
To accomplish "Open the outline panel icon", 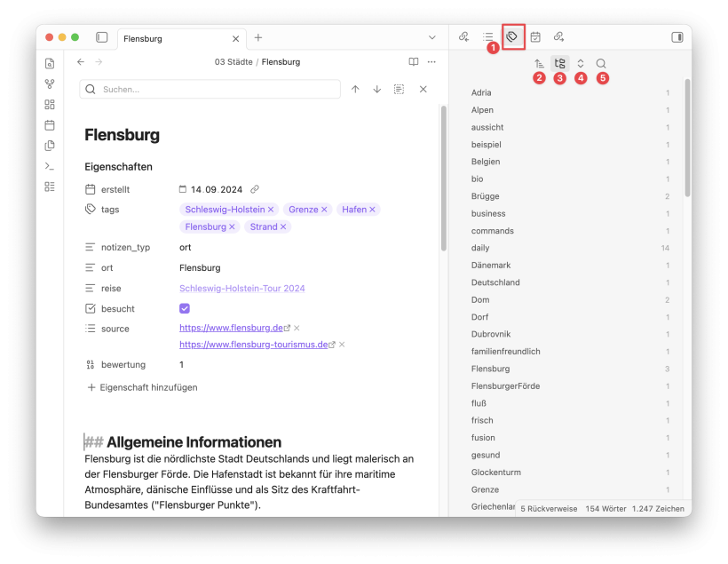I will pos(487,36).
